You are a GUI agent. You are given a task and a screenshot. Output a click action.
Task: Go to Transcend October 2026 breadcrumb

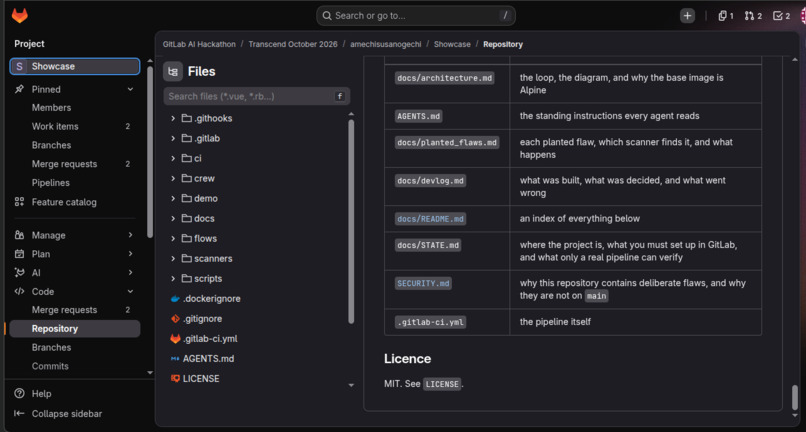(x=293, y=44)
